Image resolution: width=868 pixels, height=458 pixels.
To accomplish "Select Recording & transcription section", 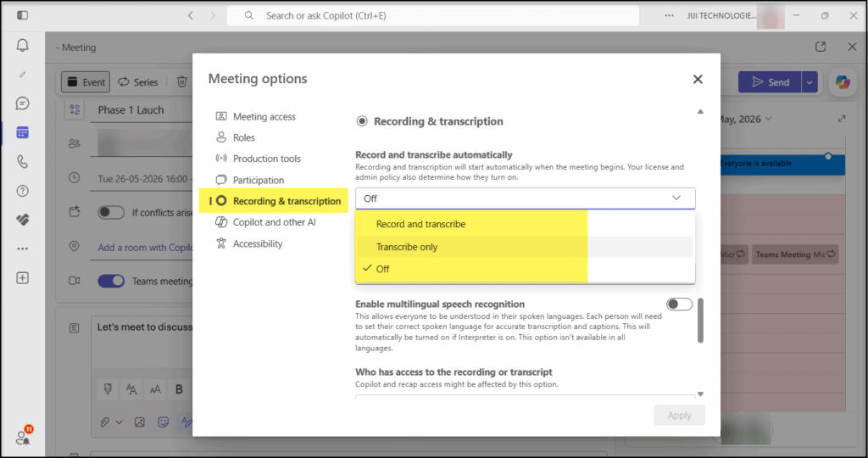I will pos(274,201).
